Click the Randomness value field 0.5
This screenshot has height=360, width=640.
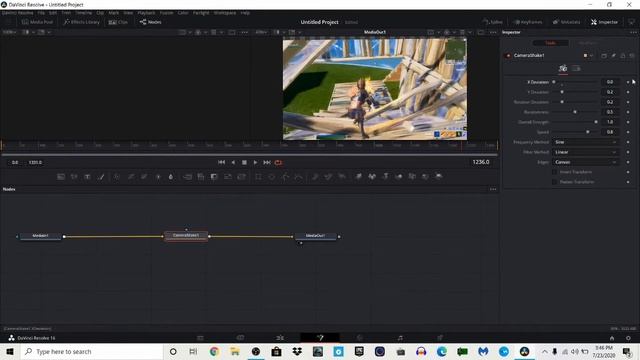coord(610,112)
